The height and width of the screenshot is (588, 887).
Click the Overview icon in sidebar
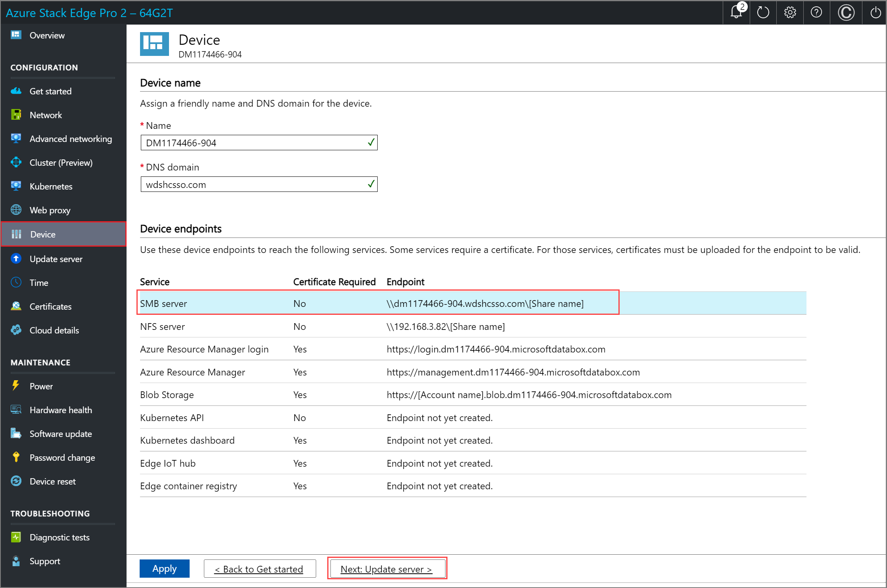[x=16, y=35]
